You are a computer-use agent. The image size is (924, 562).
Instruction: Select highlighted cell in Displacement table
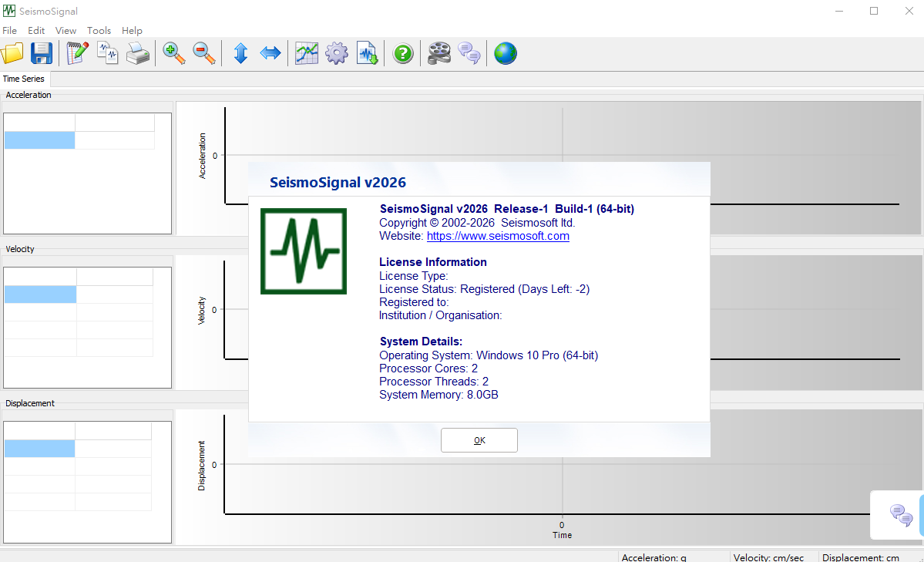click(39, 449)
